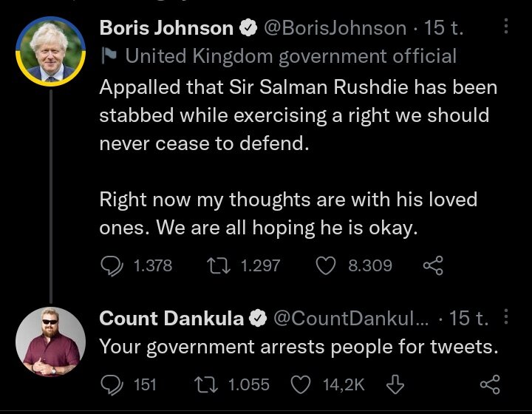This screenshot has width=532, height=414.
Task: Open the Boris Johnson display name link
Action: (166, 28)
